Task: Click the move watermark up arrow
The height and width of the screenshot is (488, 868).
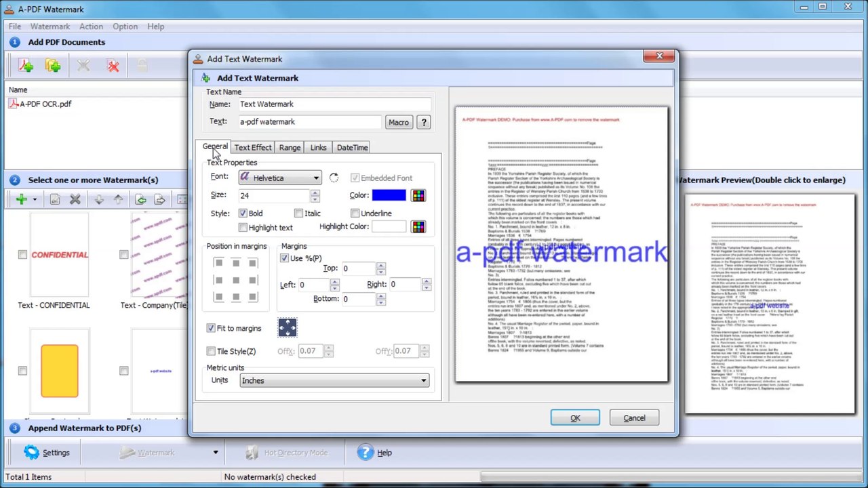Action: [x=119, y=199]
